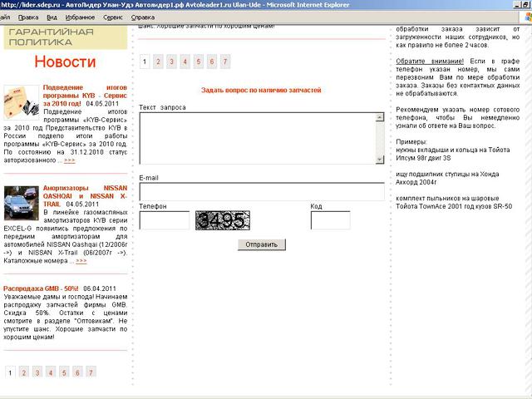This screenshot has height=399, width=532.
Task: Click the 'Задать вопрос по наличию запчастей' heading
Action: tap(261, 91)
